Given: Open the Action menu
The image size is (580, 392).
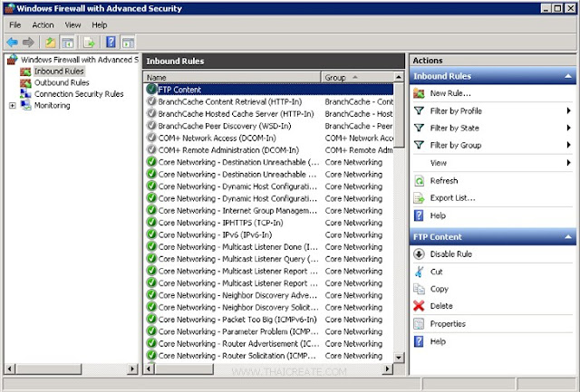Looking at the screenshot, I should (43, 24).
